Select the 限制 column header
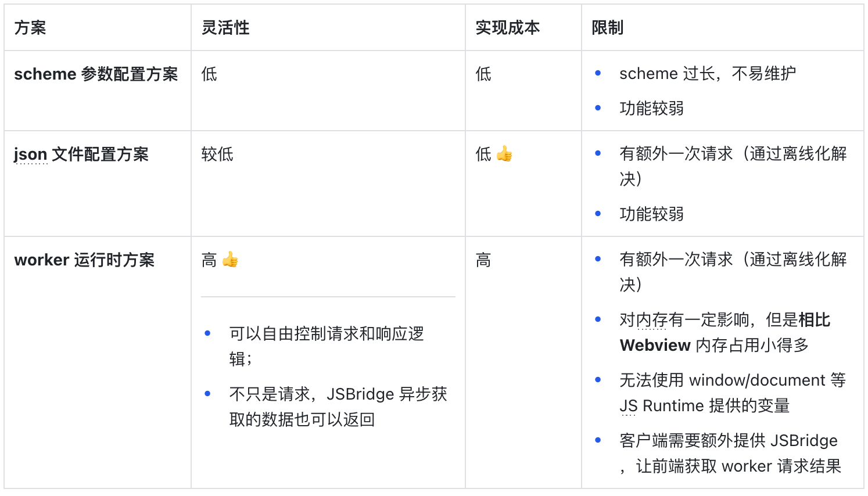The height and width of the screenshot is (496, 868). point(608,28)
